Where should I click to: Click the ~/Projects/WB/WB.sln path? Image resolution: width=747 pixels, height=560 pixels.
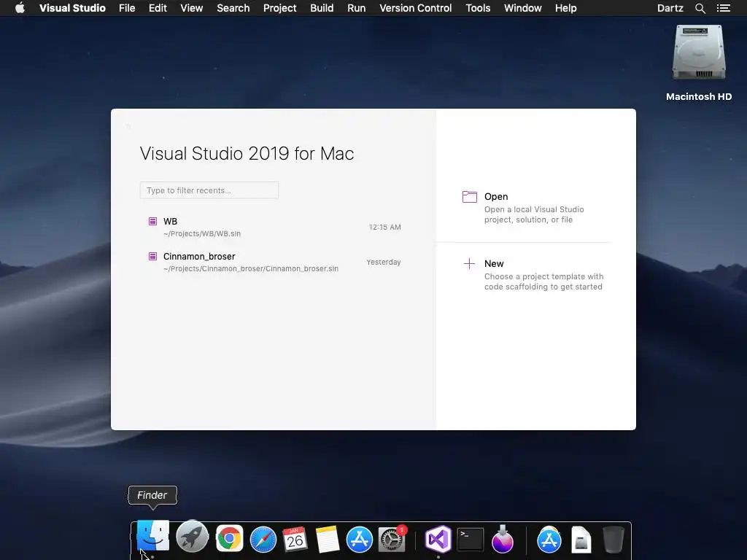(x=202, y=234)
